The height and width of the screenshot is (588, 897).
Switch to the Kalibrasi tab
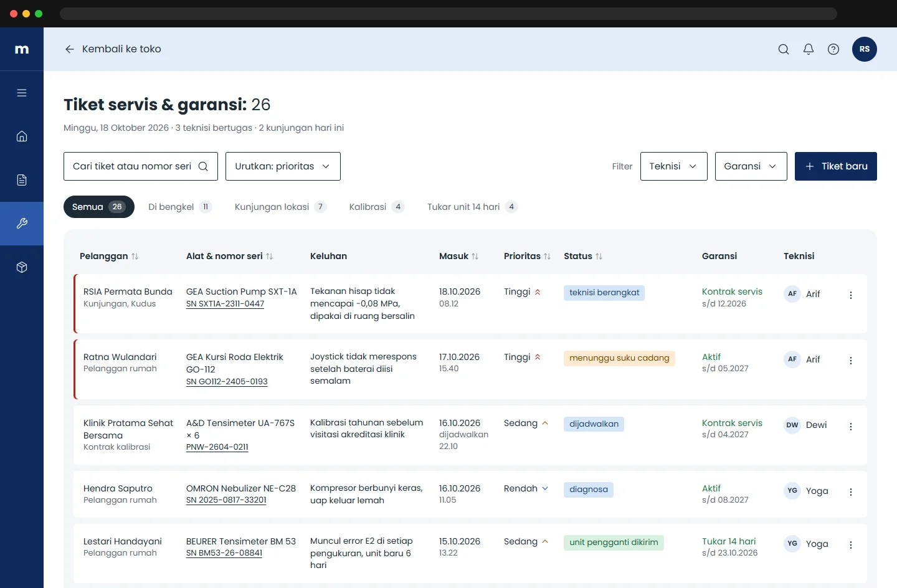[x=377, y=207]
